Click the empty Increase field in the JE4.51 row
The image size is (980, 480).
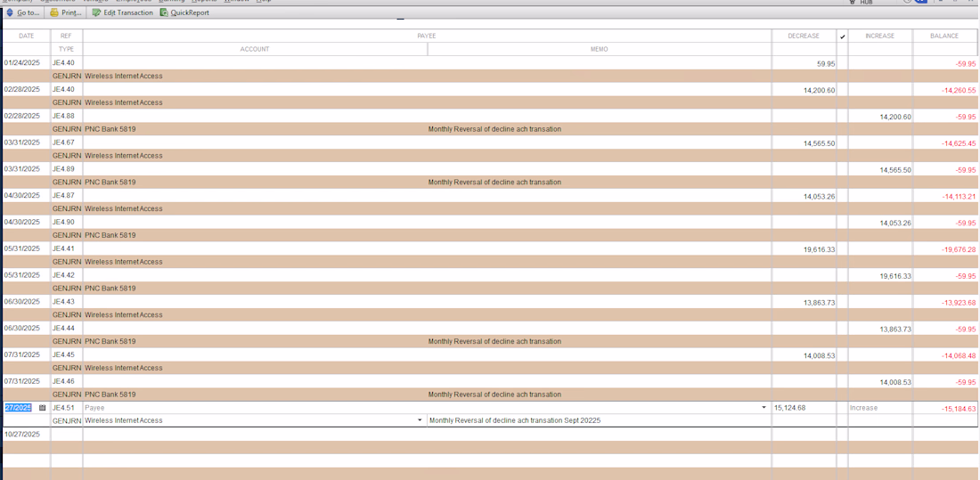coord(879,408)
